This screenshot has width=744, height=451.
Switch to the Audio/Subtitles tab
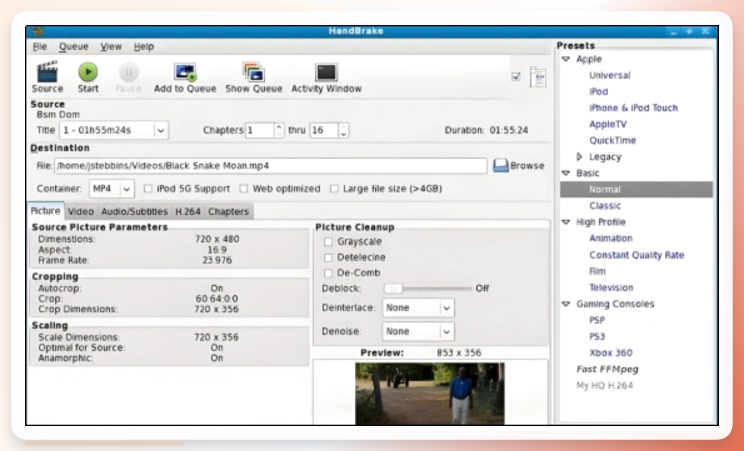point(134,211)
